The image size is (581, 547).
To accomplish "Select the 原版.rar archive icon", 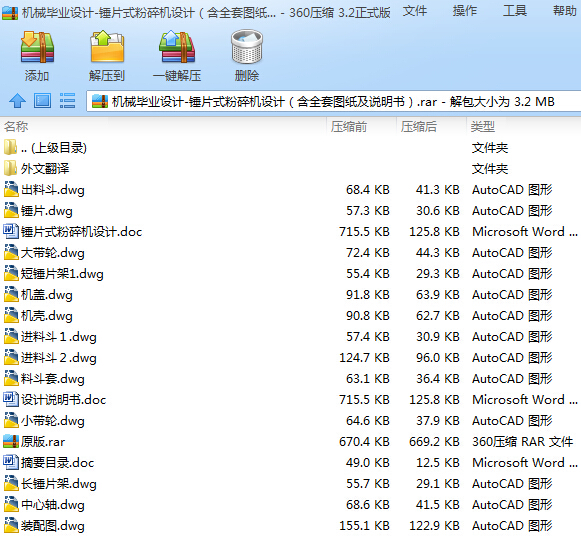I will tap(11, 441).
